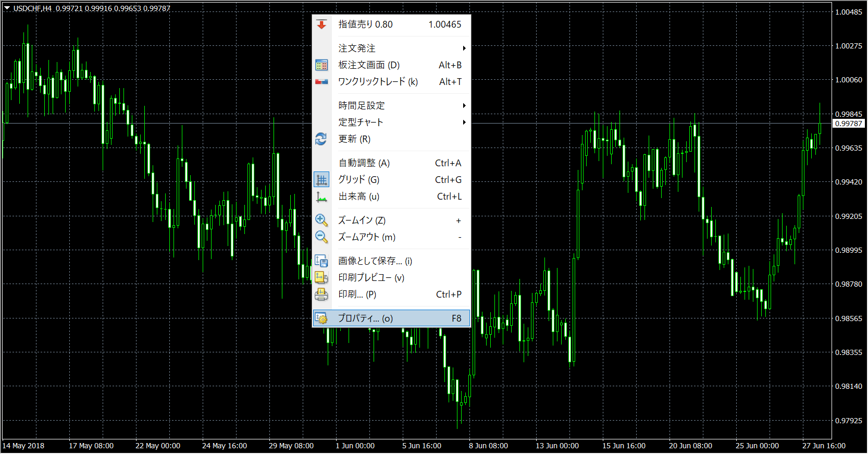Click the 24 May 16:00 time label
The width and height of the screenshot is (868, 454).
[225, 446]
